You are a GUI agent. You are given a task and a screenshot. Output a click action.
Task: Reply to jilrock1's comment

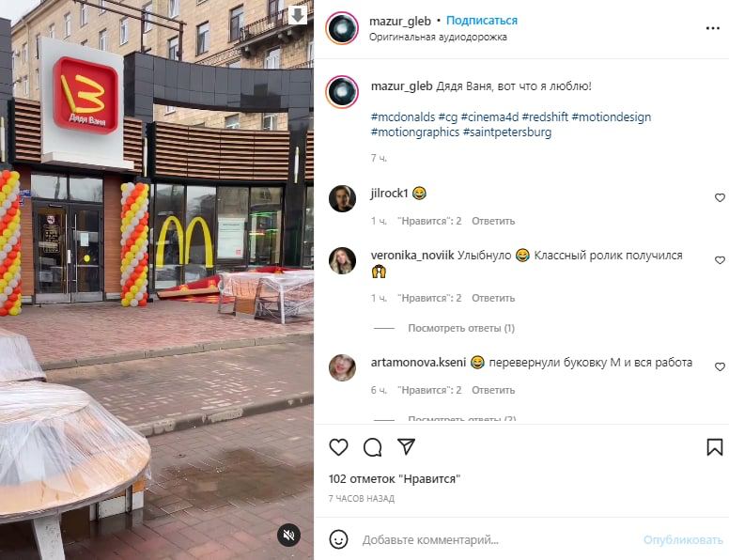tap(493, 221)
